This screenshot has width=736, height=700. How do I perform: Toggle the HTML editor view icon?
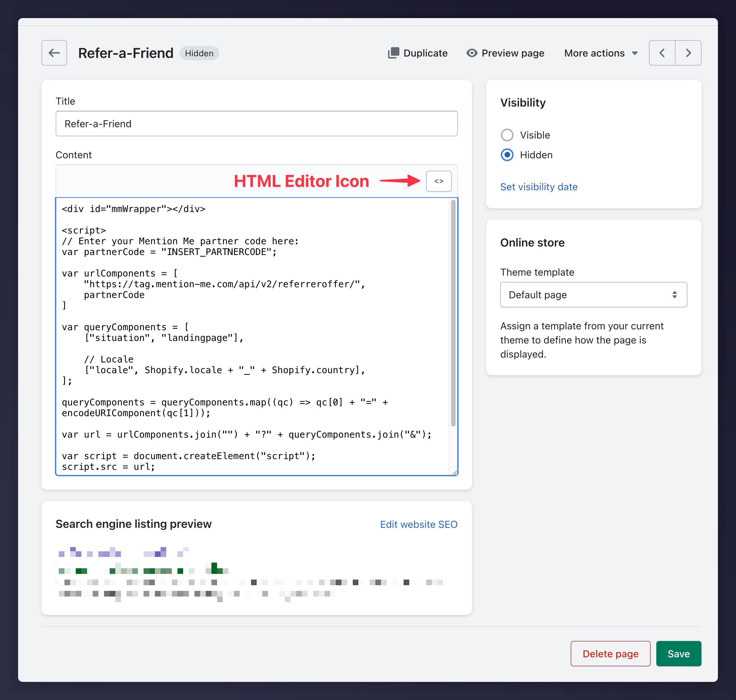439,181
